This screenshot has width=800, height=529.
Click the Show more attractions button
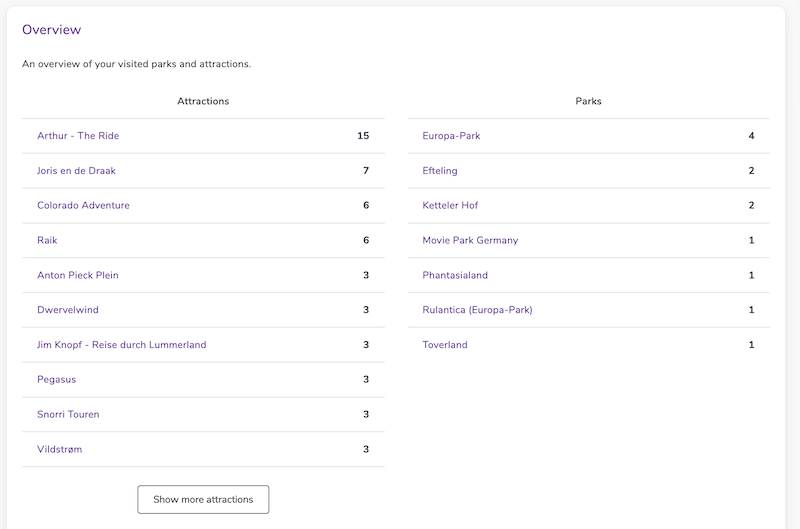coord(203,499)
